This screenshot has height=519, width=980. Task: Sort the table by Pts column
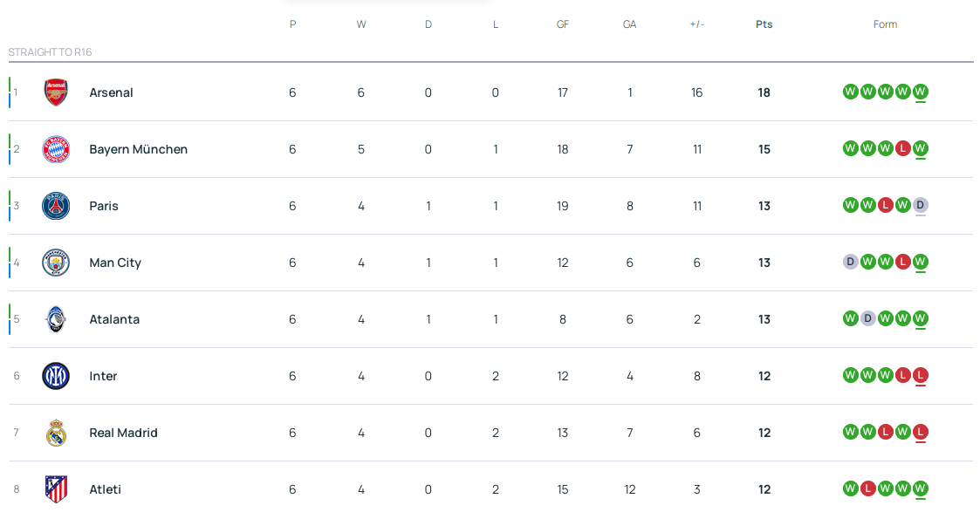coord(764,24)
